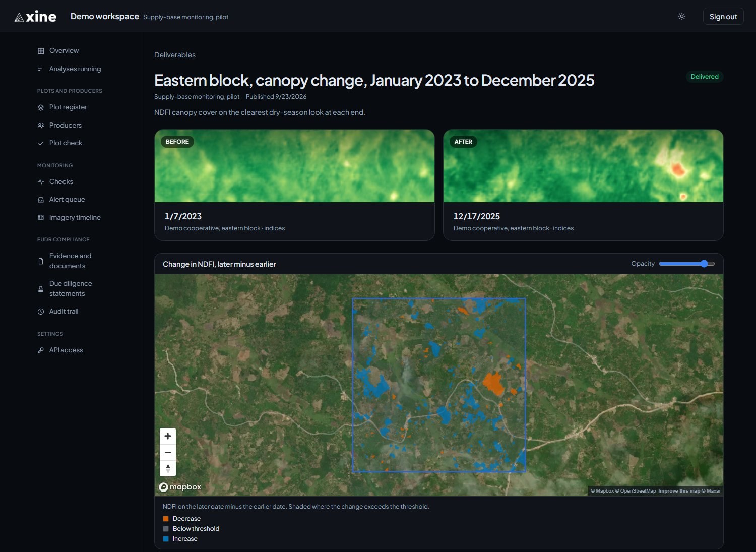Screen dimensions: 756x552
Task: Click the Checks pulse icon
Action: tap(41, 182)
